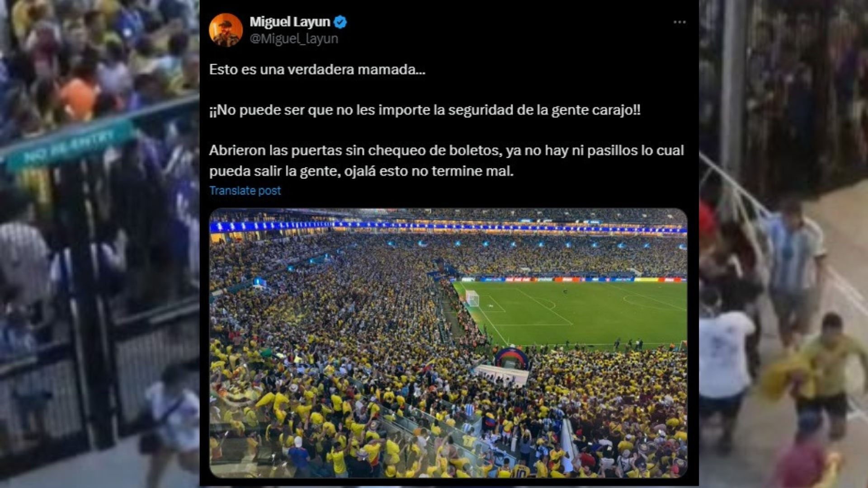Open the @Miguel_layun handle link
This screenshot has height=488, width=868.
[294, 39]
